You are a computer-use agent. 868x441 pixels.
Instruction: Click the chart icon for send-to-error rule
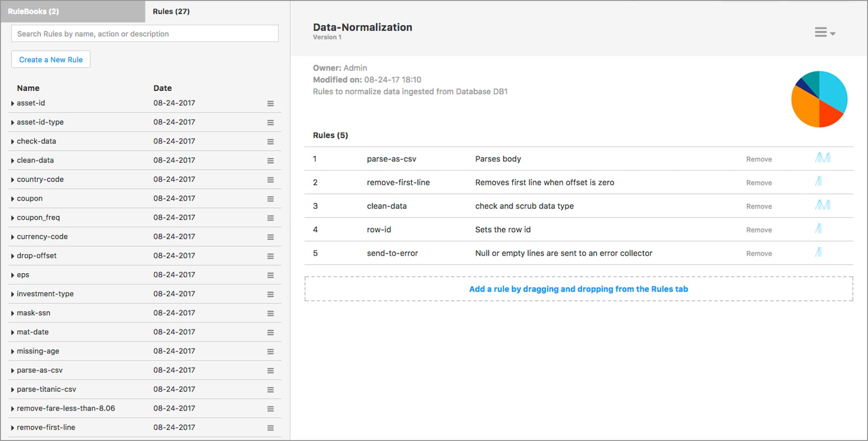[818, 252]
